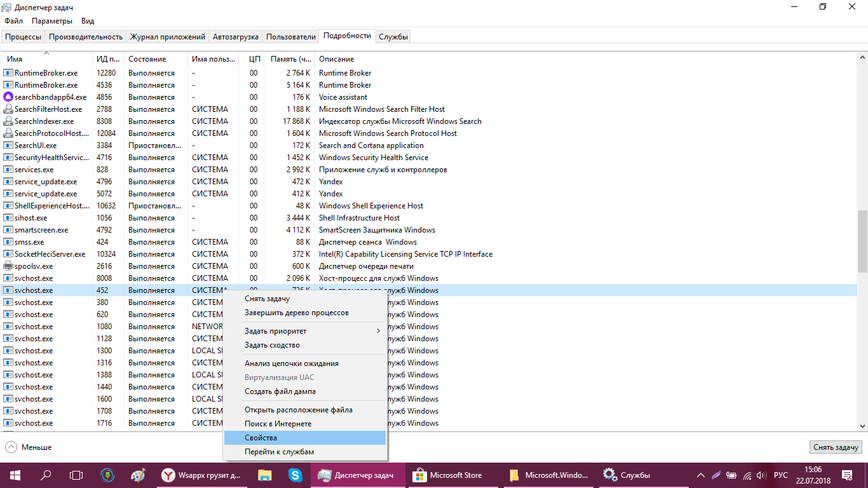This screenshot has width=868, height=488.
Task: Select the ShellExperienceHost row
Action: pyautogui.click(x=428, y=206)
